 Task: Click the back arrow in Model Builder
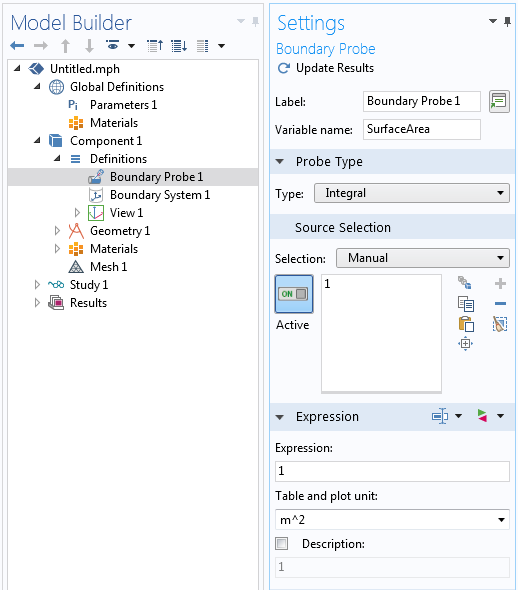click(17, 46)
